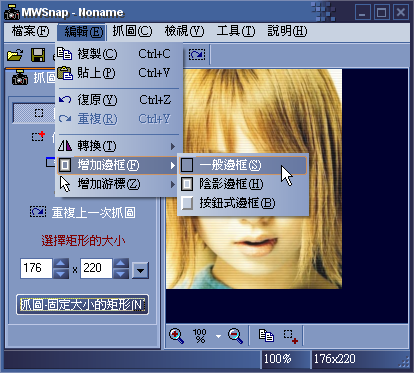Open the 抓圖(C) menu
414x373 pixels.
tap(132, 32)
